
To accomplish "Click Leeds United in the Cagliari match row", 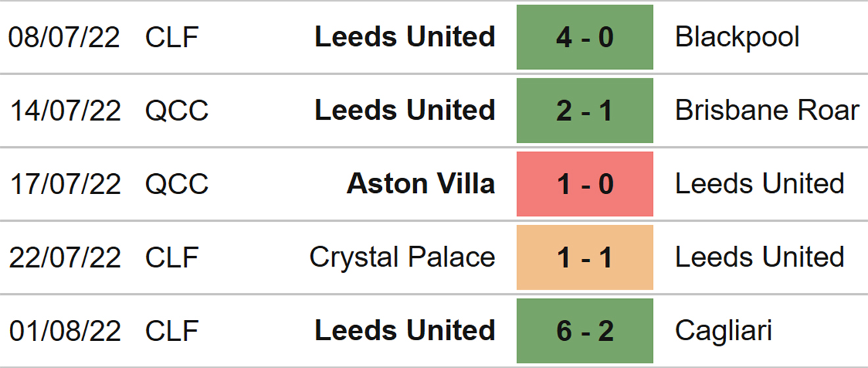I will click(404, 330).
